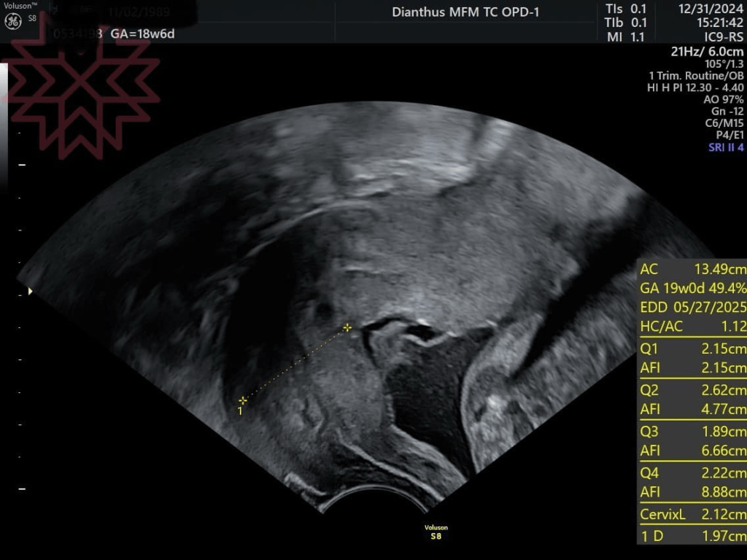The height and width of the screenshot is (560, 747).
Task: Click the Voluson S8 logo below the probe
Action: 436,532
